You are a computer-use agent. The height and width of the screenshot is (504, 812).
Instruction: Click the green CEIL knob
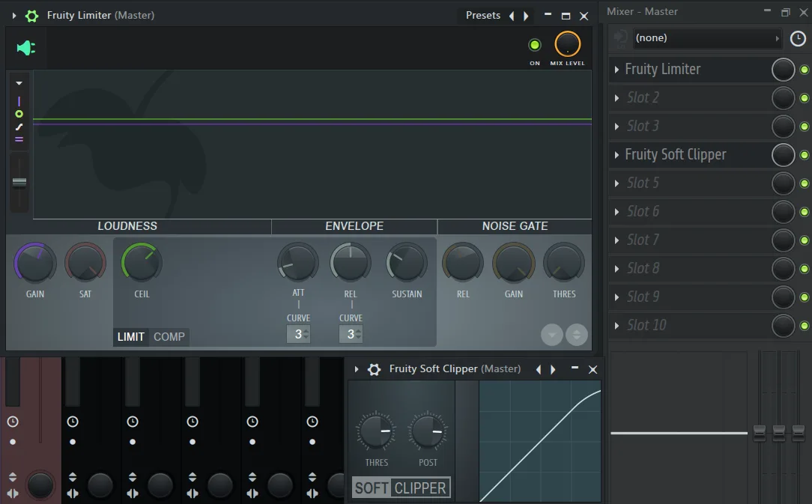coord(142,263)
